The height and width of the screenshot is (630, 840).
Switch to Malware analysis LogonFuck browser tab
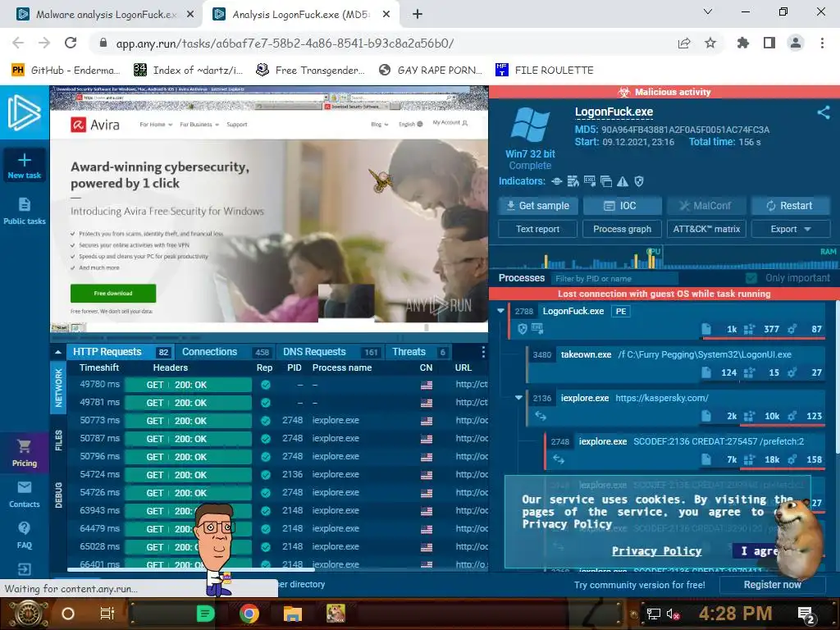[106, 15]
